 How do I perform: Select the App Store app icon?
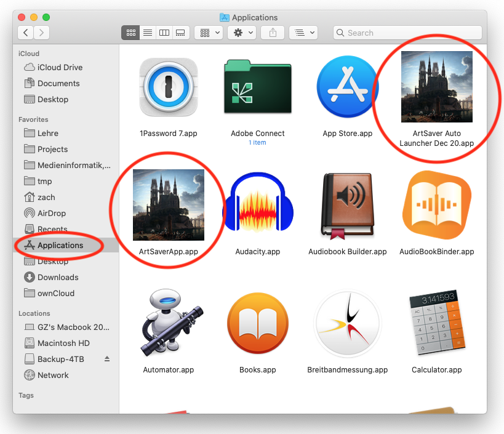(348, 87)
